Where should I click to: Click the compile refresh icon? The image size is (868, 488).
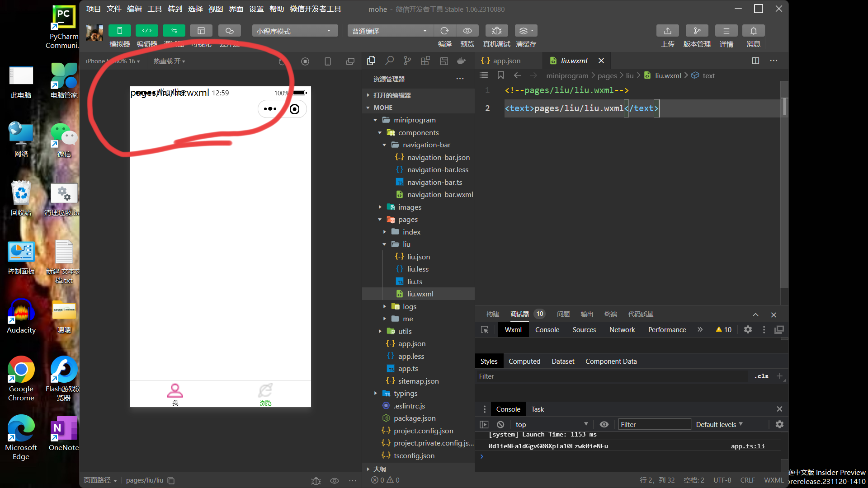tap(444, 31)
